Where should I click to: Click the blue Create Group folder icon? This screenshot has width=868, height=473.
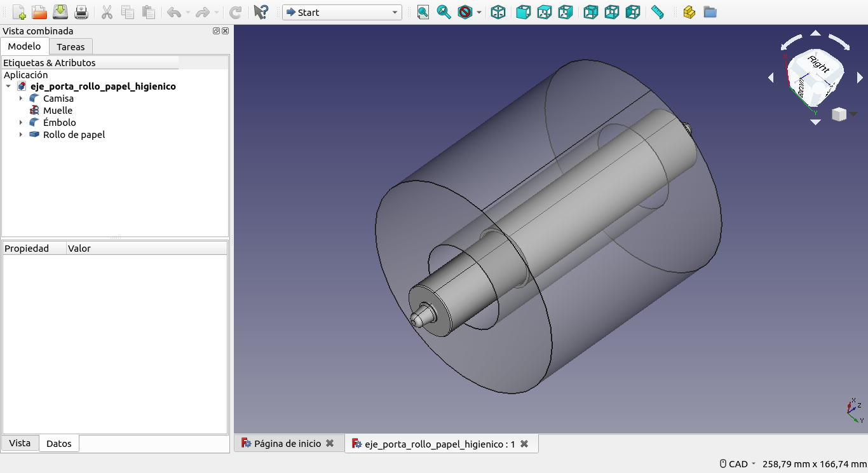[710, 12]
